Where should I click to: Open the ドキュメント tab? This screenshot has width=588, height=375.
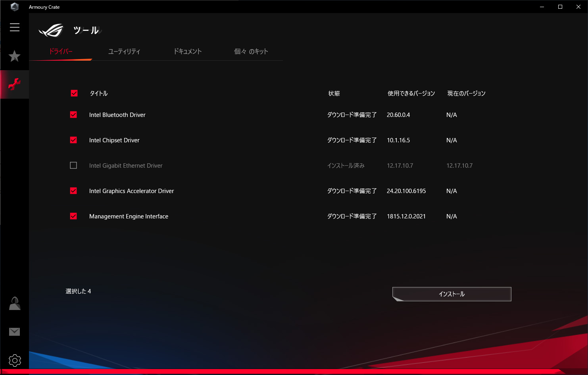click(x=188, y=51)
